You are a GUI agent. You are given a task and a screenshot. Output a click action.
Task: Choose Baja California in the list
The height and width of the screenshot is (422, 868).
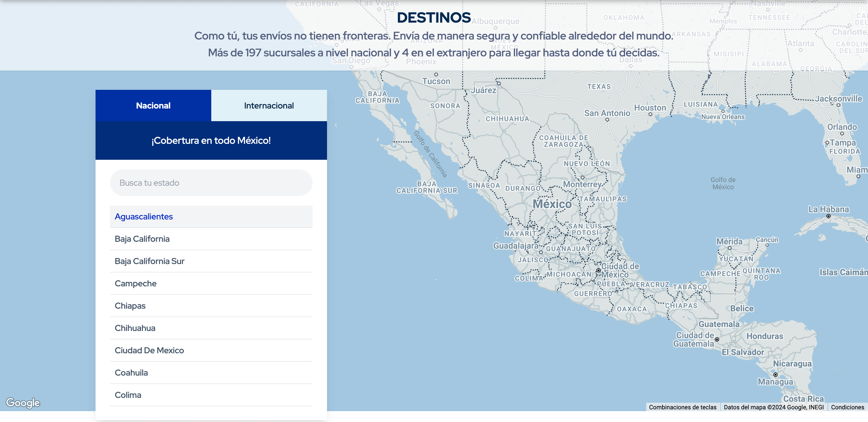click(x=142, y=239)
